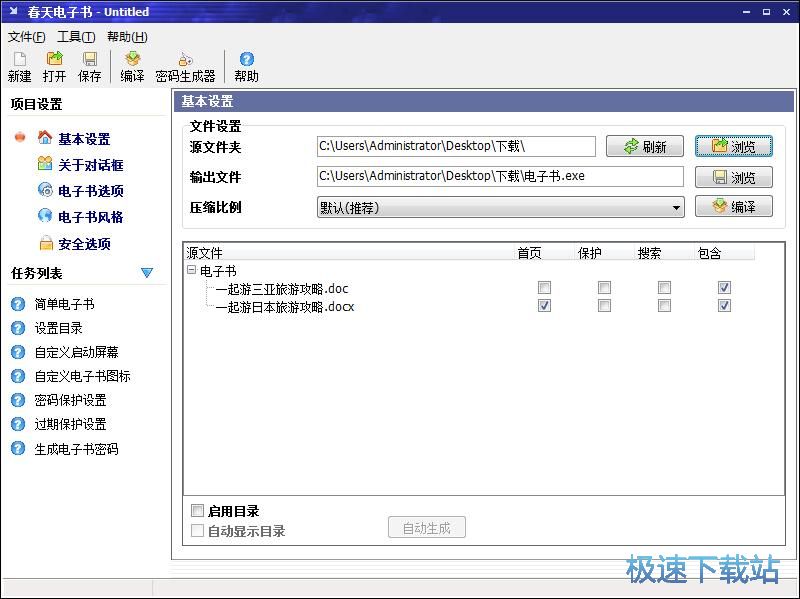Uncheck 包含 for 一起游三亚旅游攻略.doc

724,288
